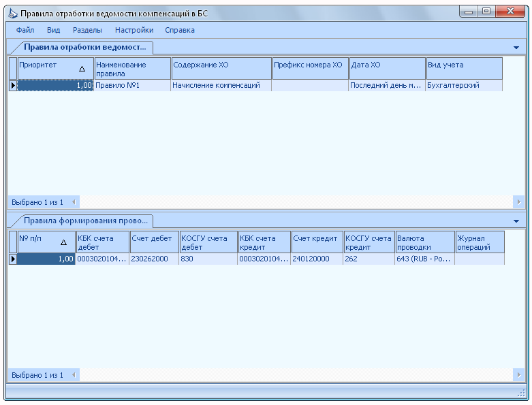Select the cell Бухгалтерский
This screenshot has width=532, height=405.
[464, 85]
